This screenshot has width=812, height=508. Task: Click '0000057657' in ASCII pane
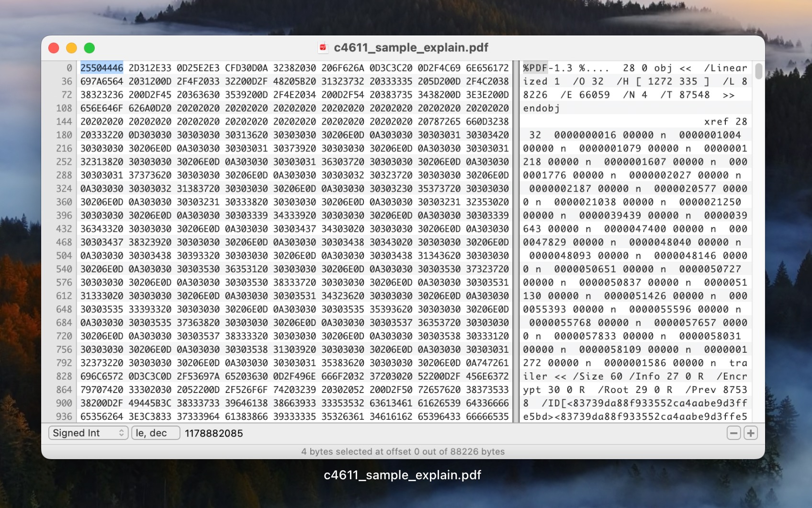(685, 323)
